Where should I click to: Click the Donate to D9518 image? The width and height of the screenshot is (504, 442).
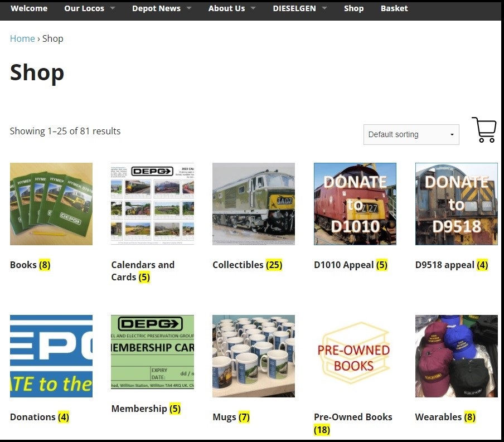coord(457,204)
